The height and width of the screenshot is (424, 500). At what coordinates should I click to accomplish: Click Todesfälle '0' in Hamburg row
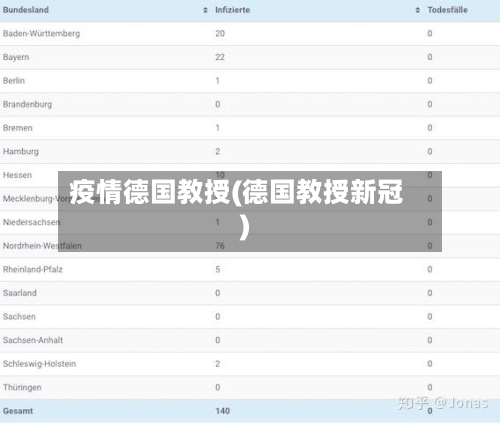(x=430, y=152)
